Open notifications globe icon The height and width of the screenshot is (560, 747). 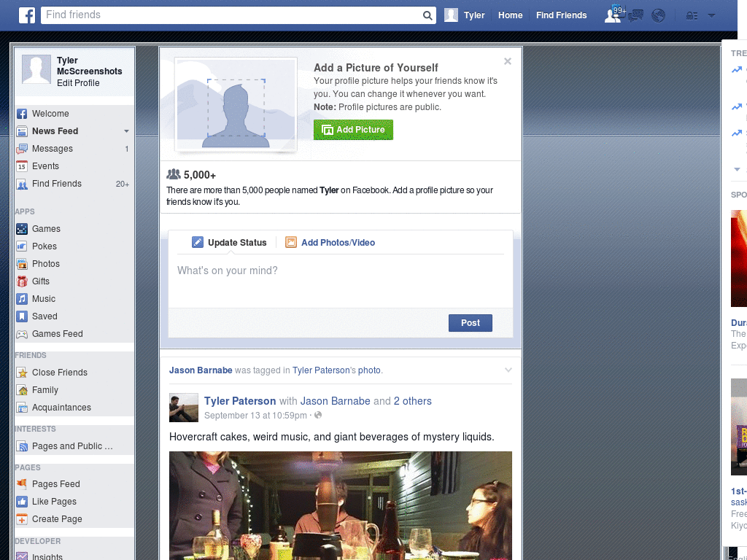(x=659, y=16)
